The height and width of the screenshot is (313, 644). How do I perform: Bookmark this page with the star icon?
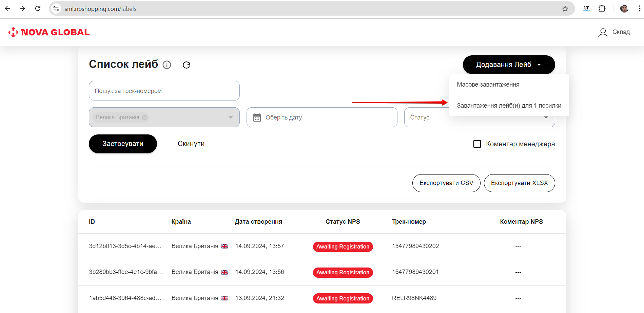click(x=565, y=9)
